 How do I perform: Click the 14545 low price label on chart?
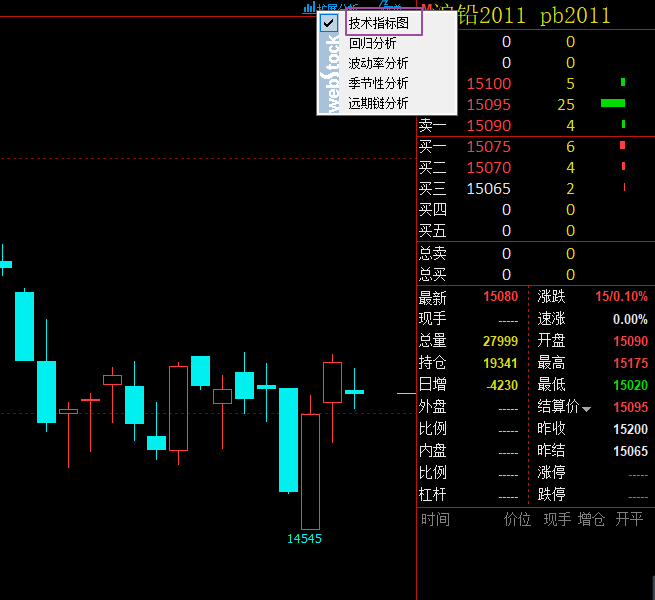click(x=304, y=538)
